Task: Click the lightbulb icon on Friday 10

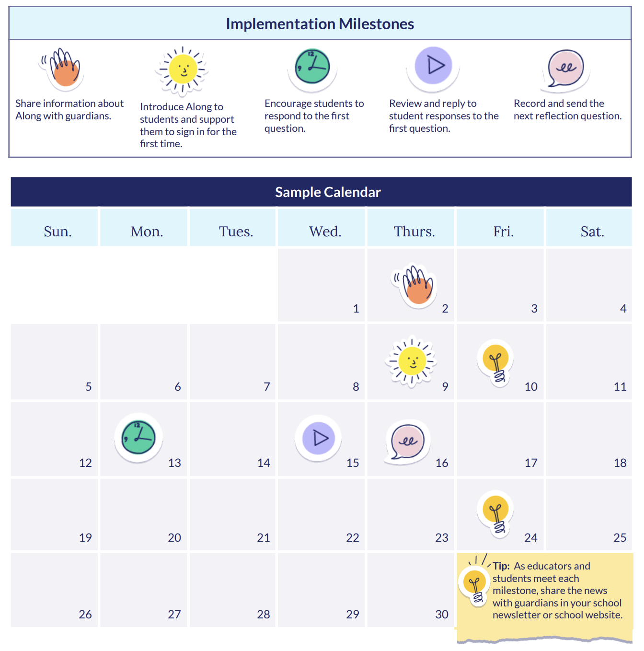Action: click(496, 362)
